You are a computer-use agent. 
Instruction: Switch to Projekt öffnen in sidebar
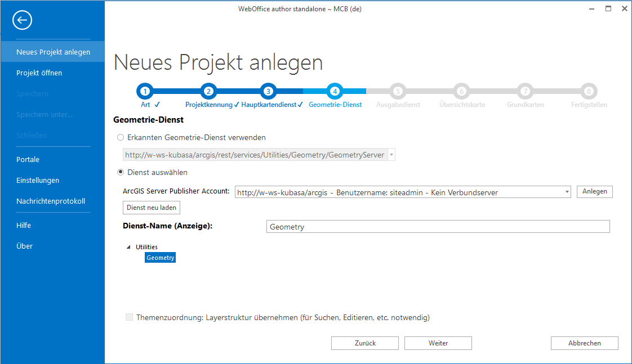(x=39, y=73)
